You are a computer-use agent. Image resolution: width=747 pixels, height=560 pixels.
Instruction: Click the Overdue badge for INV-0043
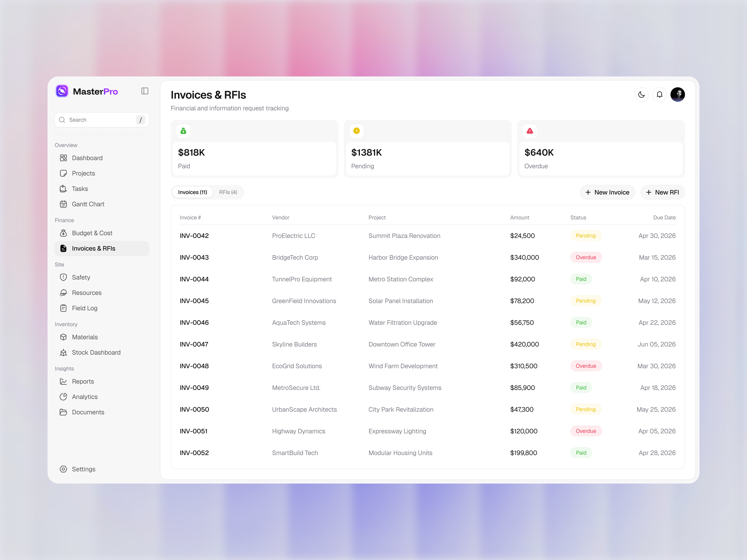[586, 257]
